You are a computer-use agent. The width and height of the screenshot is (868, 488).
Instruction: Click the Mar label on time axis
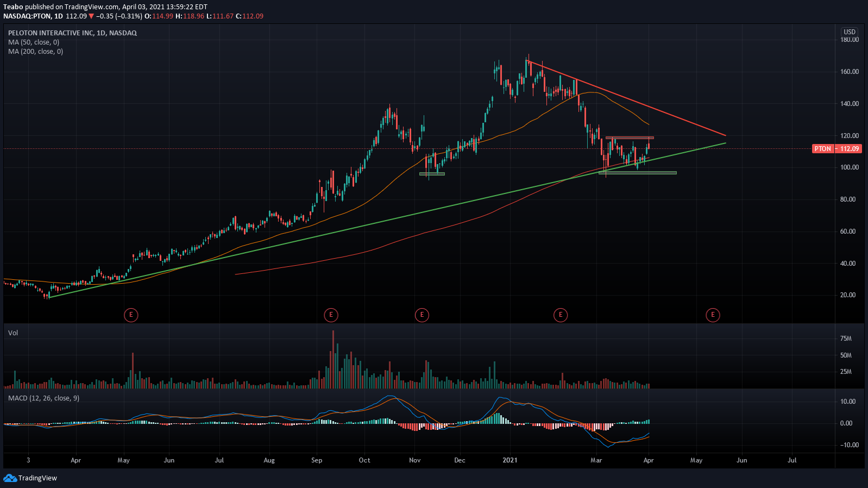[x=596, y=460]
